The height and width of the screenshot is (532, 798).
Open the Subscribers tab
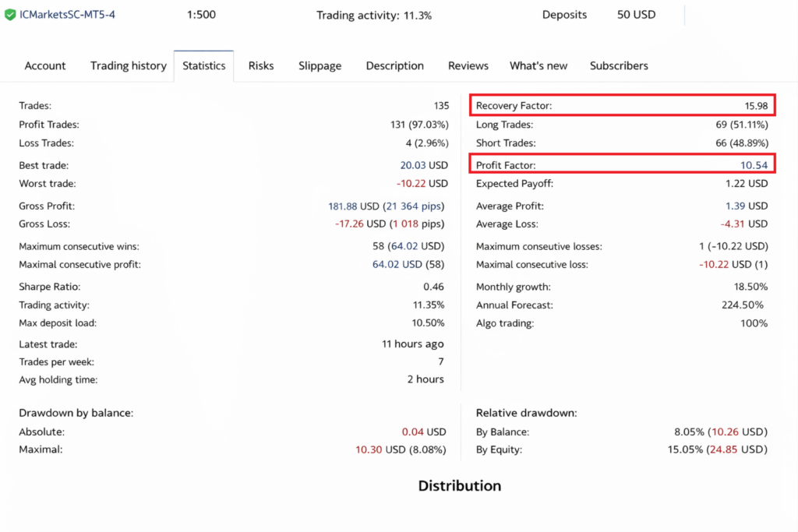click(618, 65)
